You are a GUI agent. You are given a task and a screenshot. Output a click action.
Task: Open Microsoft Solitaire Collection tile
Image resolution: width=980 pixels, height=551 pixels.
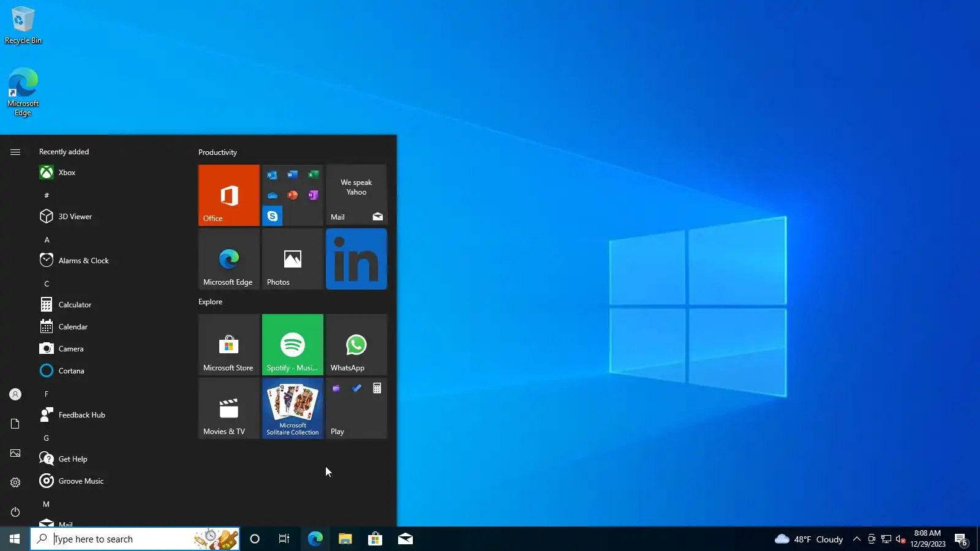click(293, 408)
